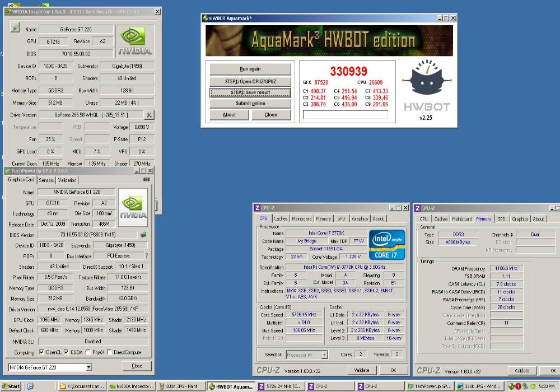Toggle the CUDA checkbox in GPU-Z
The image size is (560, 392).
point(67,352)
